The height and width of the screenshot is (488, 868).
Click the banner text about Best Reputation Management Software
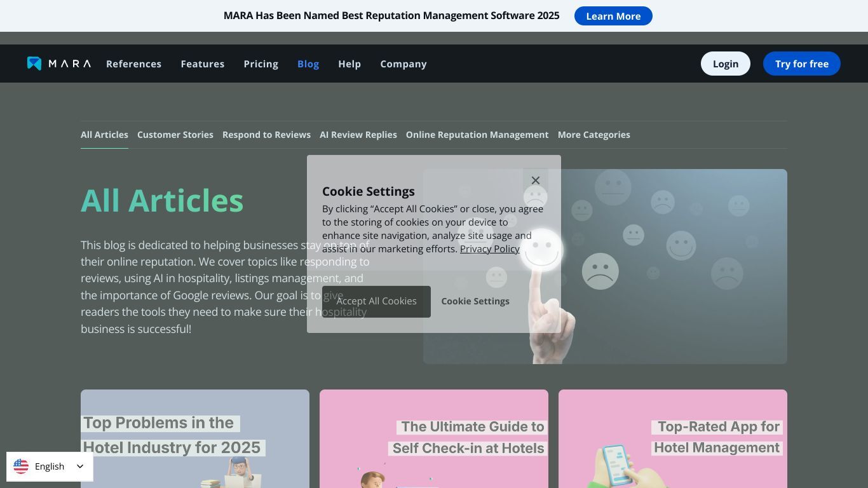tap(391, 16)
